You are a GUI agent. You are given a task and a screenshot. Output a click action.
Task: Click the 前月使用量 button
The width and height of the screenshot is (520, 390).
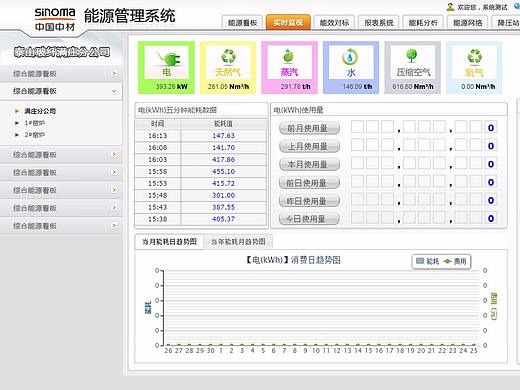(x=309, y=128)
